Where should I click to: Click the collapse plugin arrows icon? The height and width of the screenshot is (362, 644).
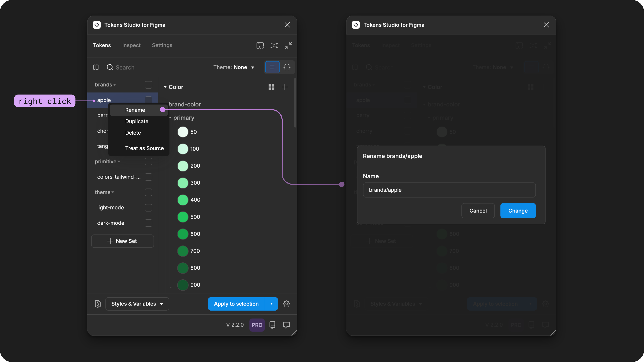tap(288, 45)
